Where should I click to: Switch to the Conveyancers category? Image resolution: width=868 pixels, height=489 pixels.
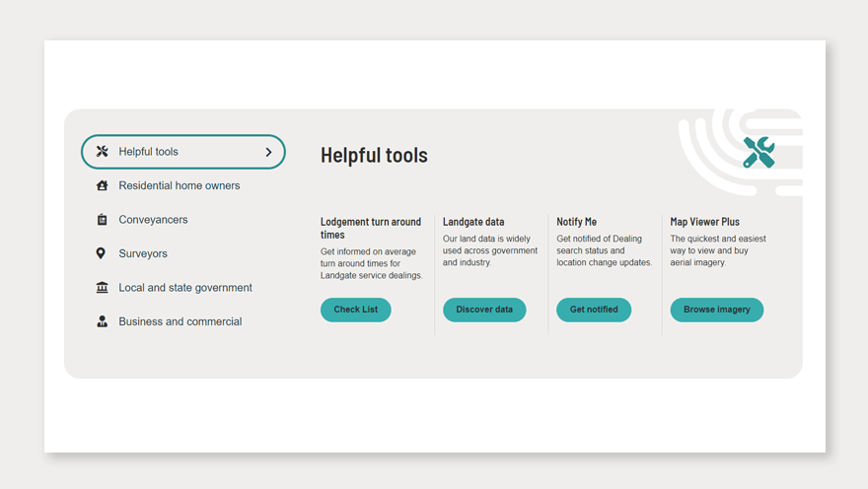[153, 220]
